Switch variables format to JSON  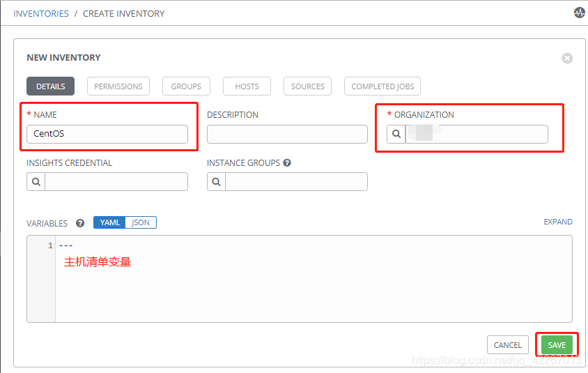141,222
